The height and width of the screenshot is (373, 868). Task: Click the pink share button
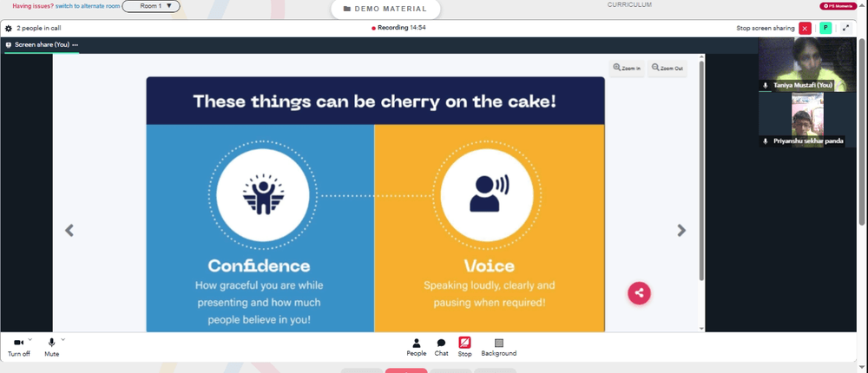tap(639, 292)
